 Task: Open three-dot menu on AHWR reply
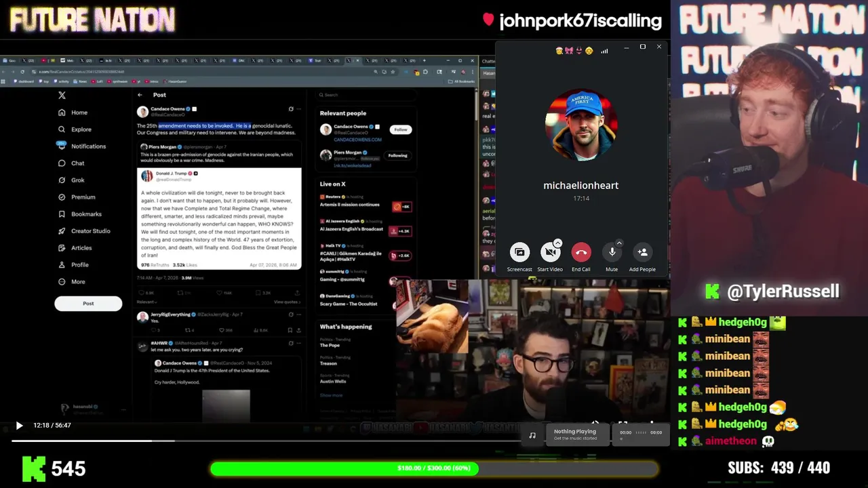point(299,343)
